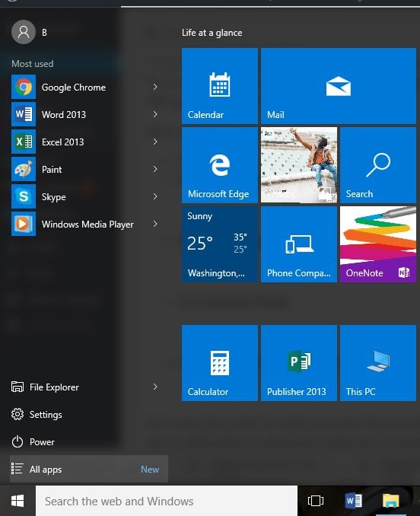This screenshot has width=420, height=516.
Task: Open the All apps list
Action: tap(89, 469)
